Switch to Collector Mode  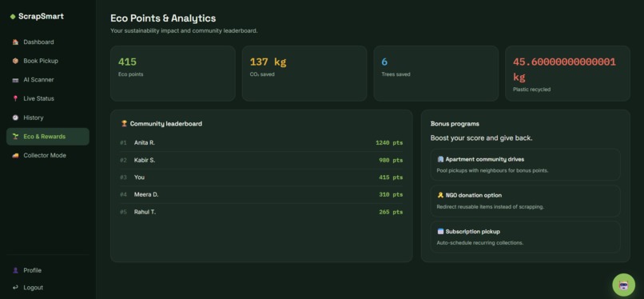(48, 155)
